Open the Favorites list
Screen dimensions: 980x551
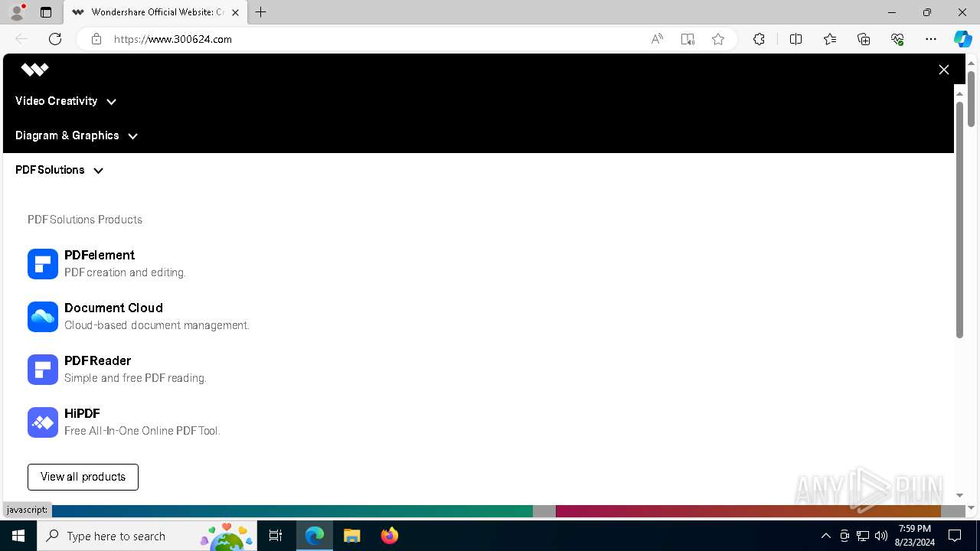(830, 39)
